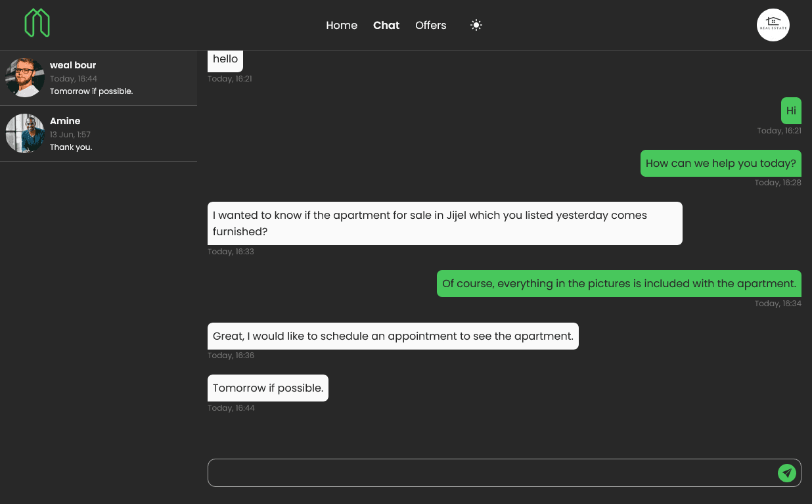Click weal bour's profile picture

tap(25, 78)
